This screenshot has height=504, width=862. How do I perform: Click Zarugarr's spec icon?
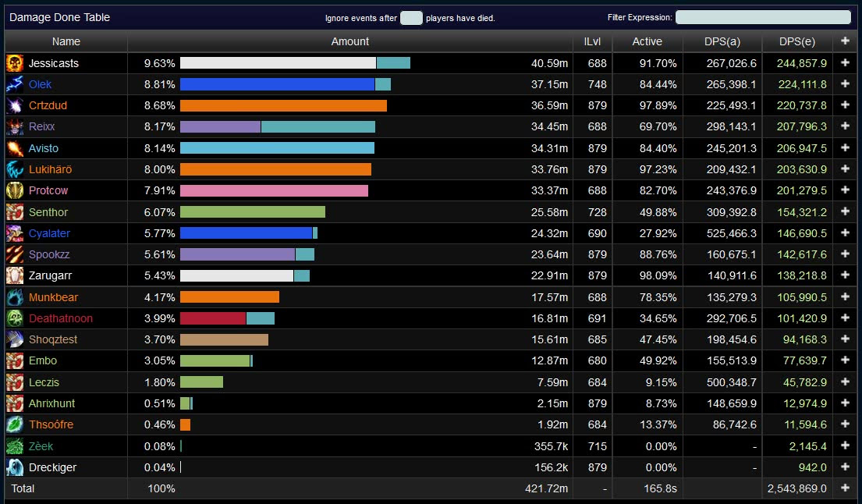[15, 275]
